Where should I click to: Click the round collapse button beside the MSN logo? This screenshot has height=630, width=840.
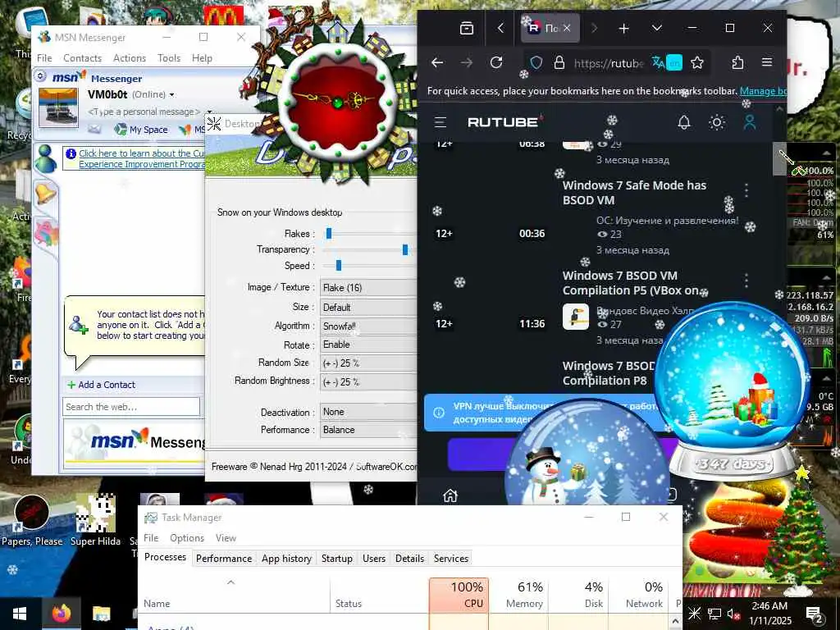coord(41,76)
